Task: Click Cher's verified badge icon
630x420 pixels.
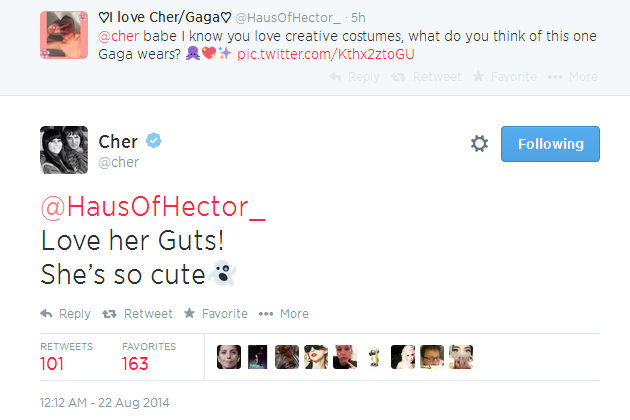Action: click(x=153, y=141)
